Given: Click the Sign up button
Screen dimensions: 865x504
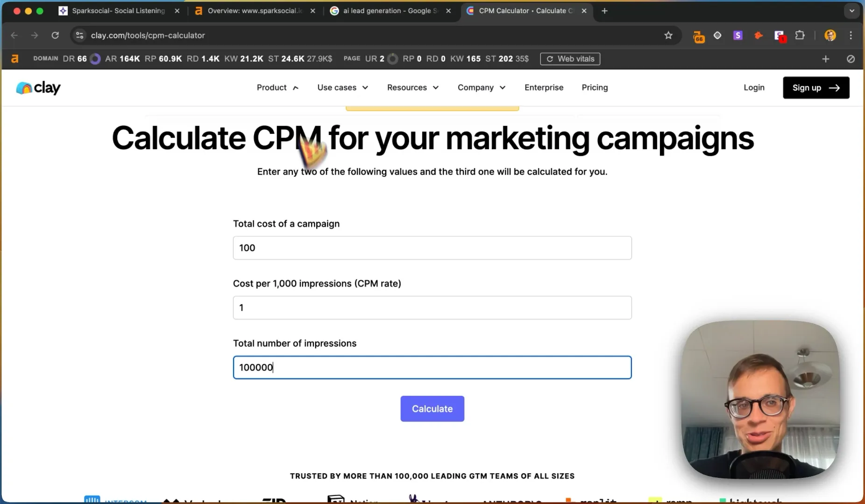Looking at the screenshot, I should (x=816, y=88).
